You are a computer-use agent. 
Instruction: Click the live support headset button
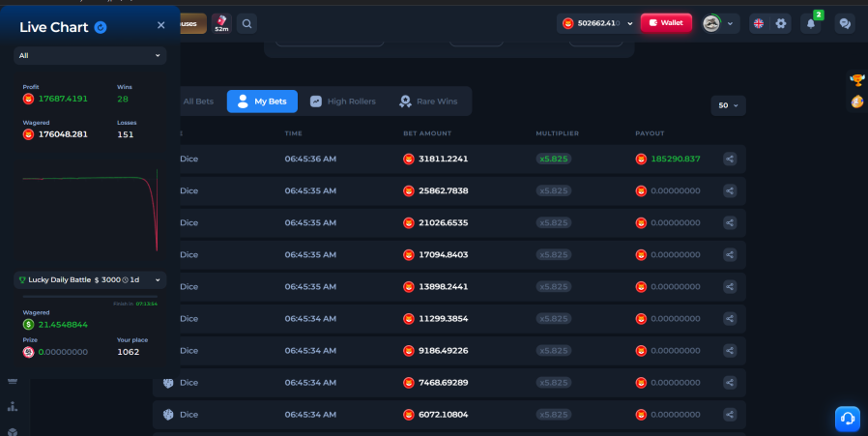(x=848, y=419)
